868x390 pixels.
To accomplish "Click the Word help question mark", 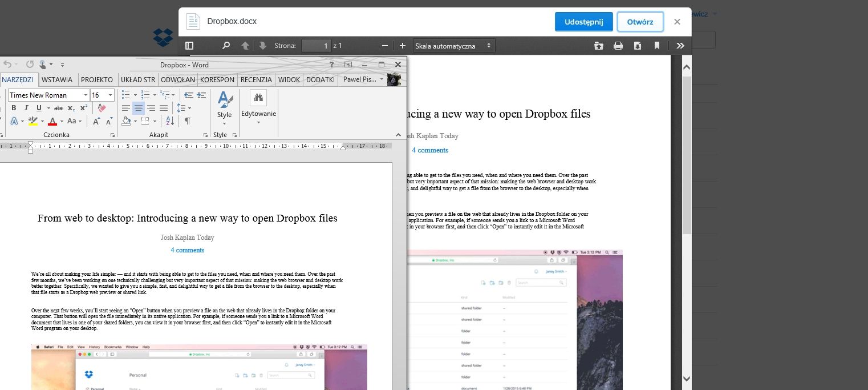I will tap(331, 65).
